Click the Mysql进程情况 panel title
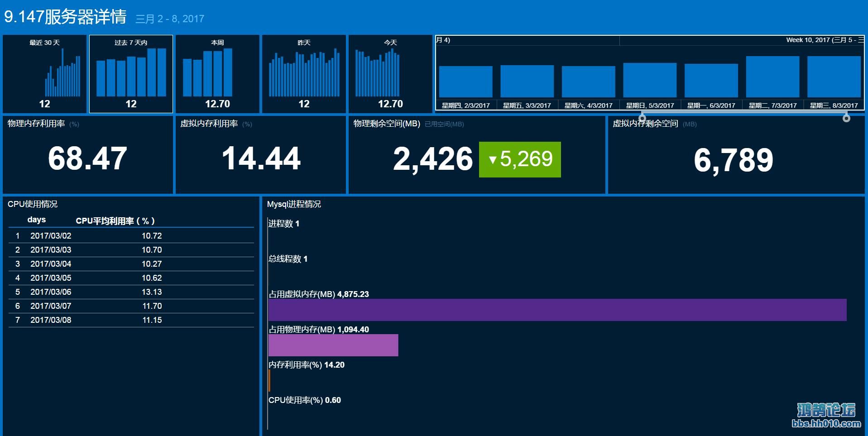This screenshot has width=868, height=436. [294, 204]
